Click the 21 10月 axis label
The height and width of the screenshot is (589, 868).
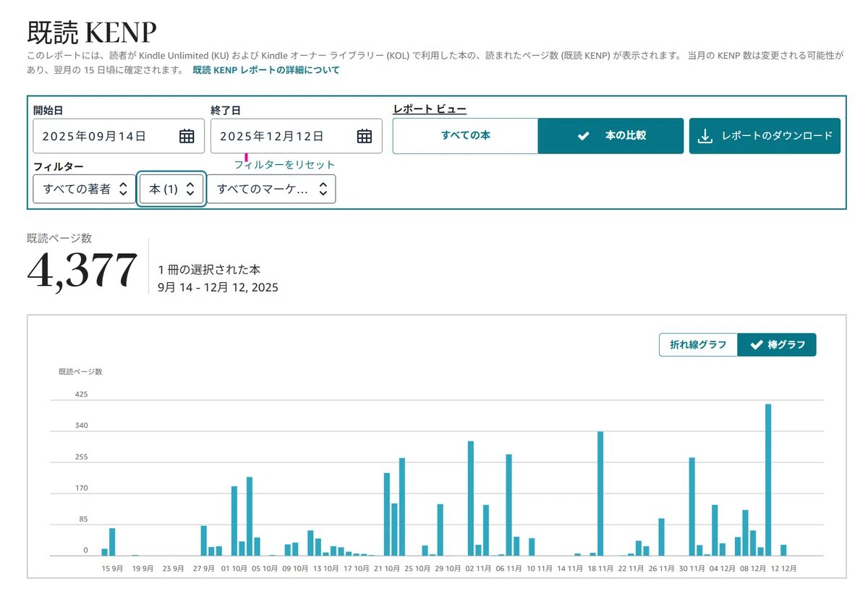[x=387, y=569]
